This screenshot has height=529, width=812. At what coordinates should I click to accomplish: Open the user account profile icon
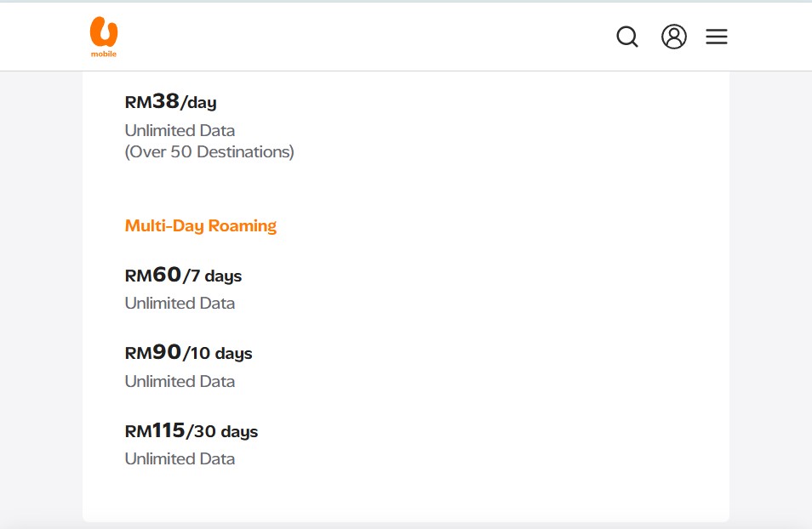674,37
